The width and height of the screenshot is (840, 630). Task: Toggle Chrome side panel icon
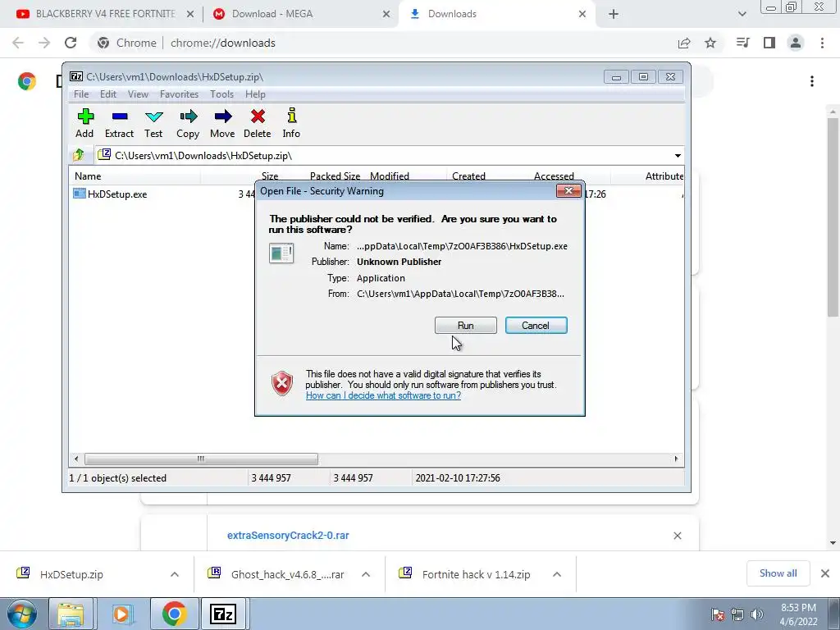tap(769, 43)
